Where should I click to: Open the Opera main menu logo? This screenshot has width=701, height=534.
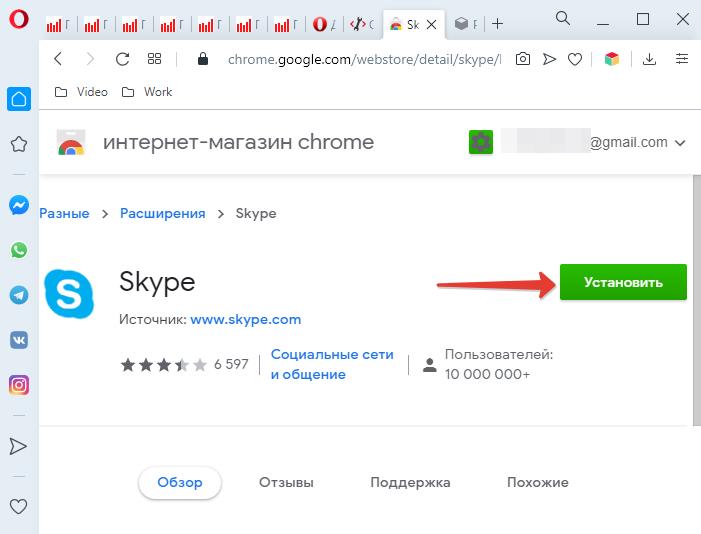pos(19,20)
